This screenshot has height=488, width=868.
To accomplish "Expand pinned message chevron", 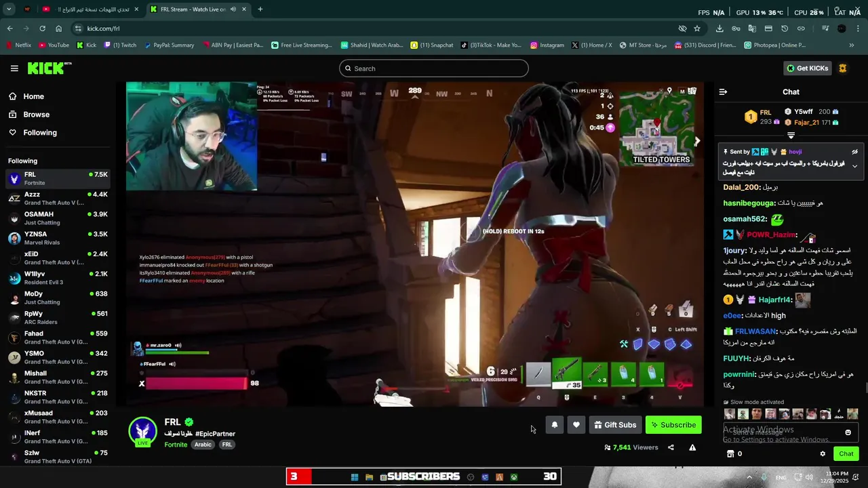I will 854,166.
